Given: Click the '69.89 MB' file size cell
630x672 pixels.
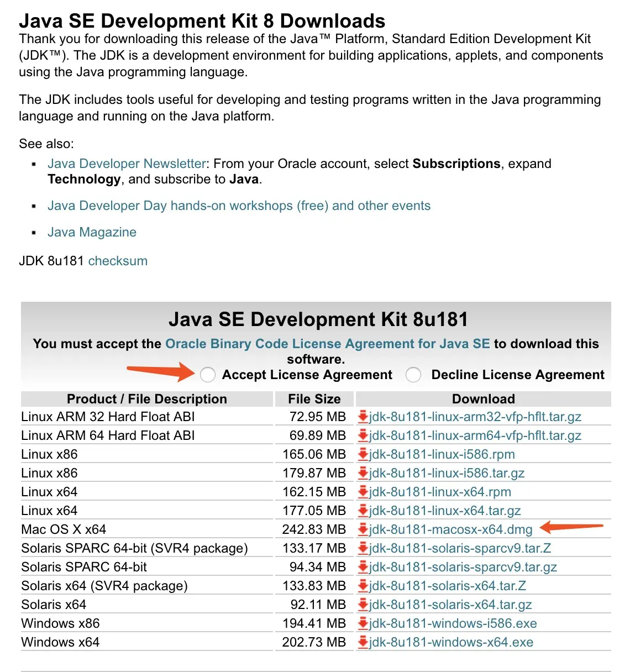Looking at the screenshot, I should point(314,435).
